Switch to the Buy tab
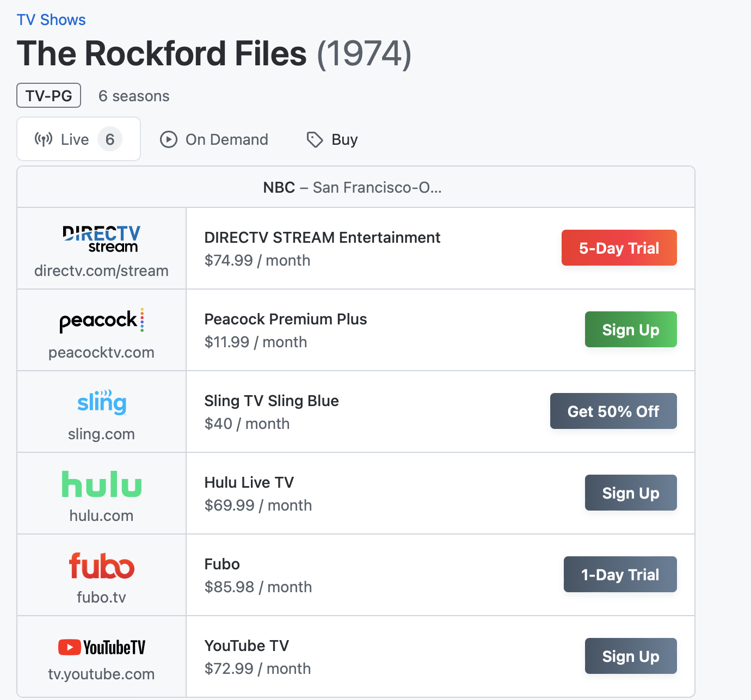 (x=333, y=139)
